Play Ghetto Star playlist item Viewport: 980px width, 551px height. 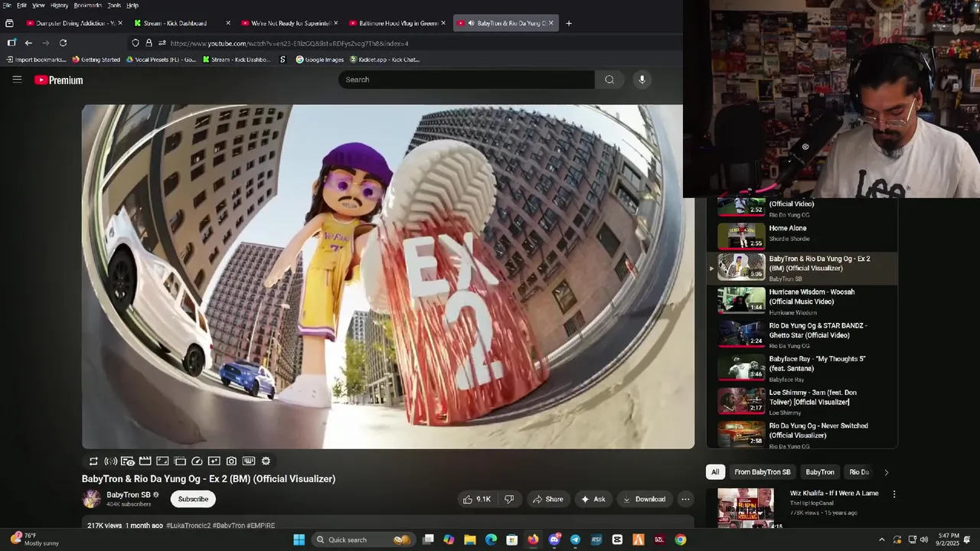pos(802,335)
